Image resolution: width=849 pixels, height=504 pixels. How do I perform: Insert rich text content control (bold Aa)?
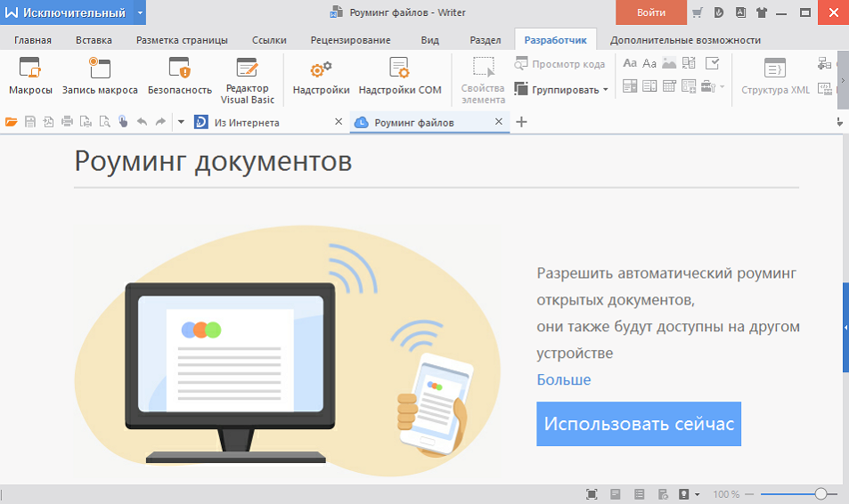pos(630,63)
